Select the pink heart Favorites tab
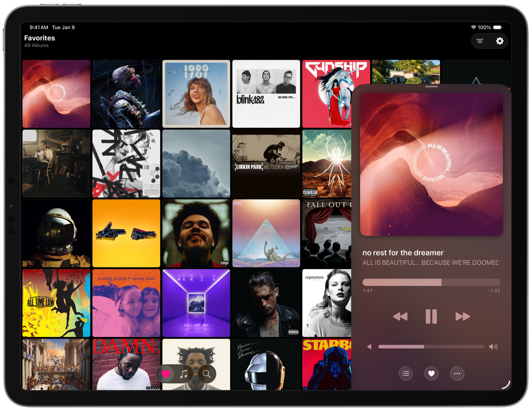 [166, 374]
